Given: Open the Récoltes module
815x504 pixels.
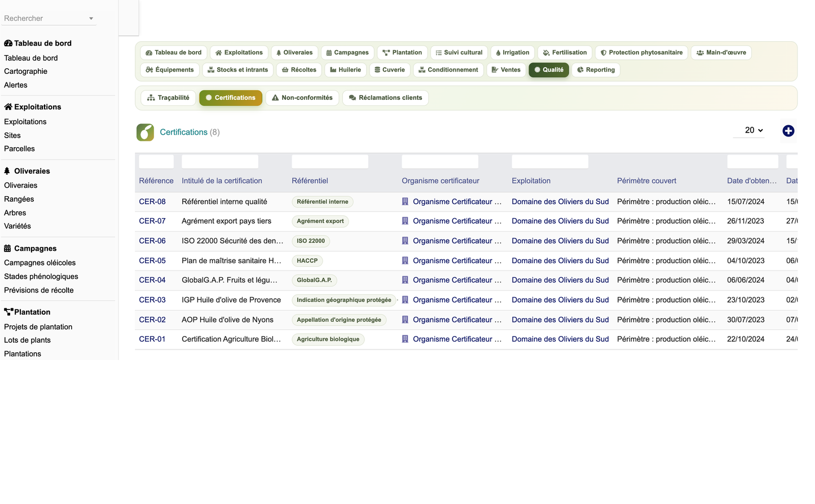Looking at the screenshot, I should 299,70.
